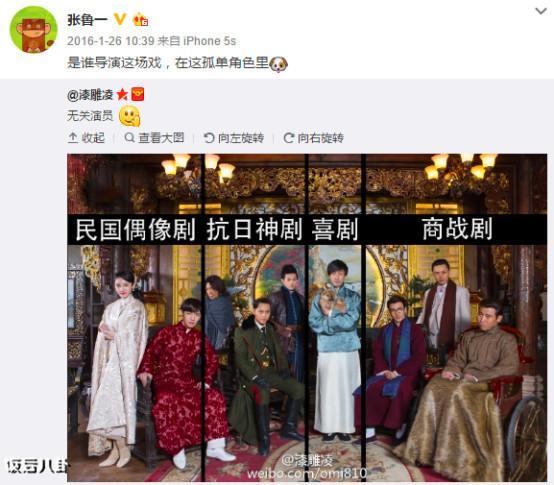Open the 张鲁一 username link
This screenshot has height=485, width=554.
click(87, 20)
